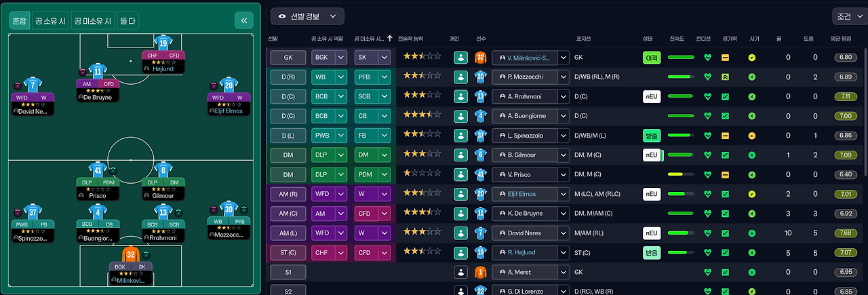Image resolution: width=868 pixels, height=295 pixels.
Task: Open player selector dropdown for K. De Bruyne
Action: [x=562, y=214]
